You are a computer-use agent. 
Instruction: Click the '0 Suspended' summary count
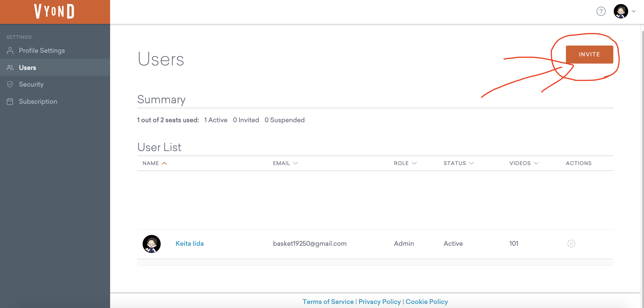(x=285, y=120)
